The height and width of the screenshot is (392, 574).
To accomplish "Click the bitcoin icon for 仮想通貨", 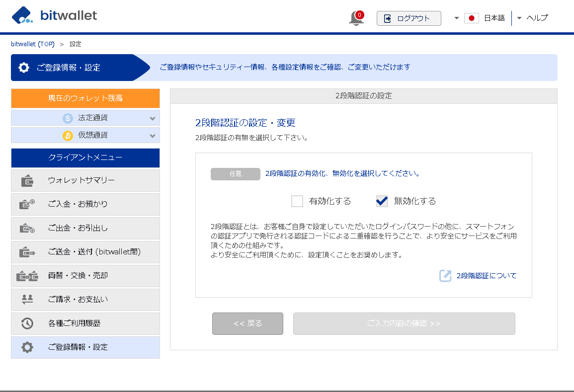I will pyautogui.click(x=68, y=136).
